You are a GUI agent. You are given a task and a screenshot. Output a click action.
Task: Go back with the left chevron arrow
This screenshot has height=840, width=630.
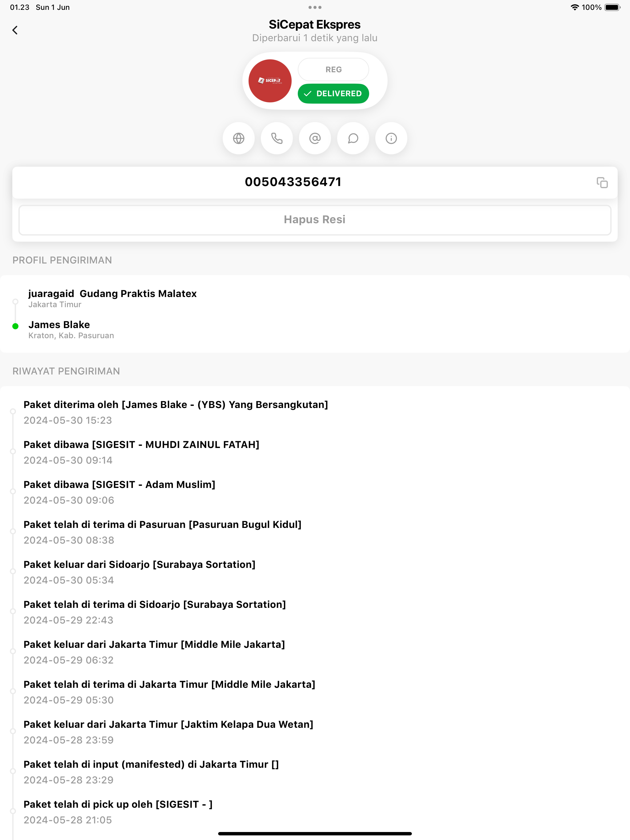tap(15, 30)
